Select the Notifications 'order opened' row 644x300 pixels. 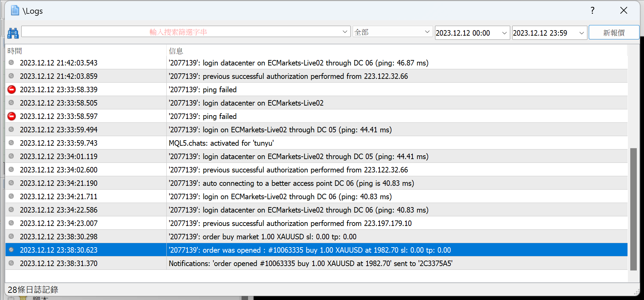tap(316, 263)
